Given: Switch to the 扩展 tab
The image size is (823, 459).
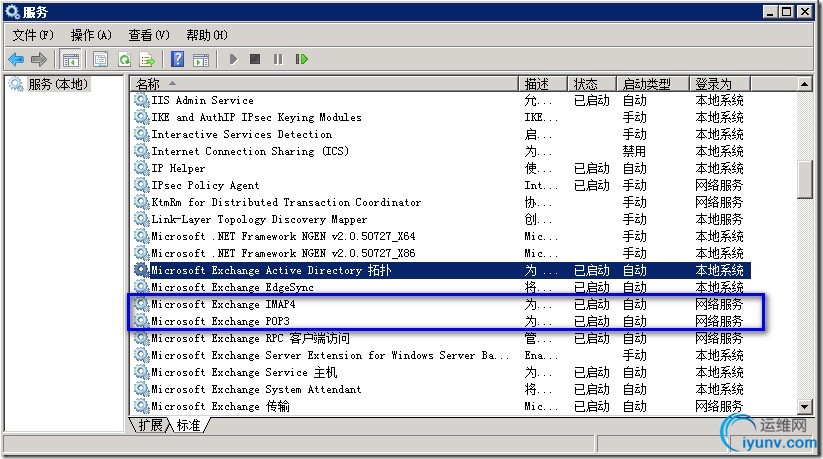Looking at the screenshot, I should [x=150, y=425].
